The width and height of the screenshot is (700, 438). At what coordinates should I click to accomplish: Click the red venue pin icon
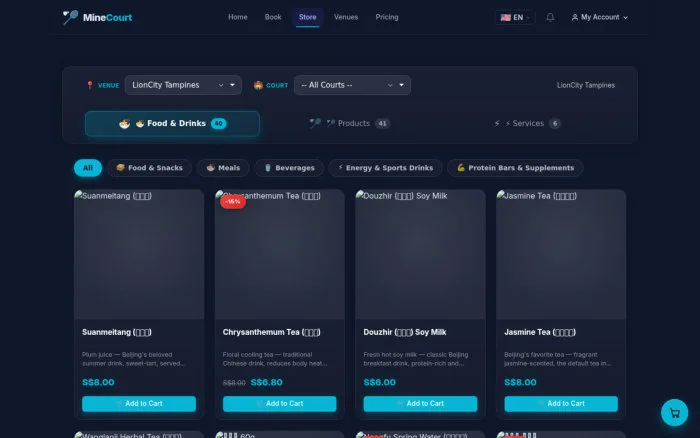pyautogui.click(x=90, y=85)
